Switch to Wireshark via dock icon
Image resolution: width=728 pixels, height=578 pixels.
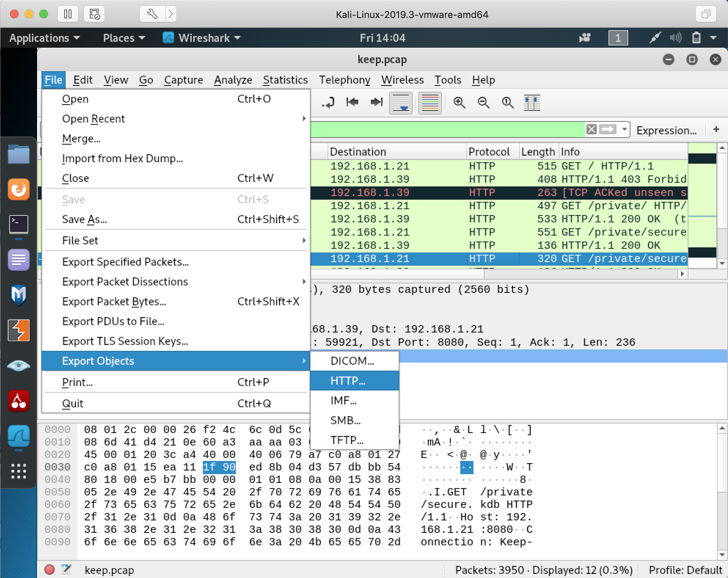coord(18,436)
